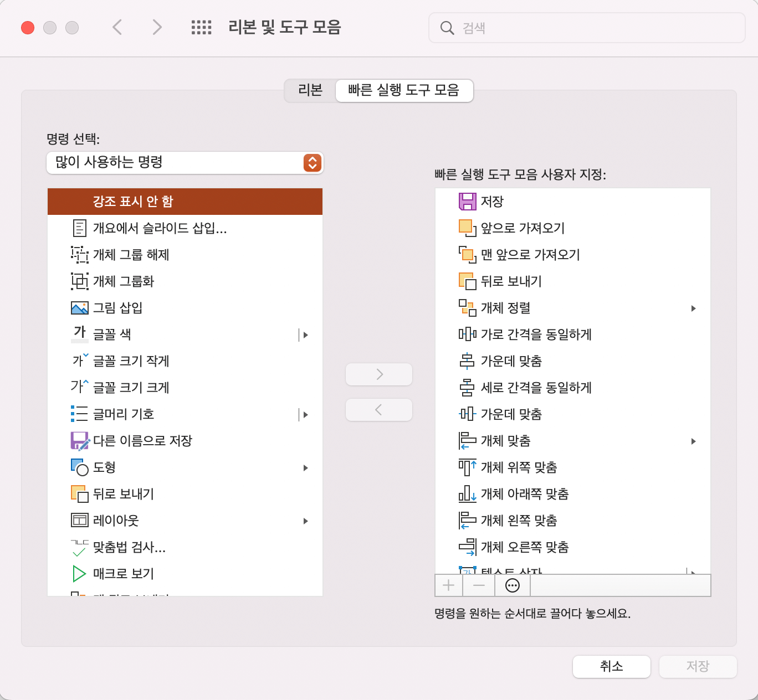Click the 맞춤법 검사 icon
This screenshot has width=758, height=700.
79,548
